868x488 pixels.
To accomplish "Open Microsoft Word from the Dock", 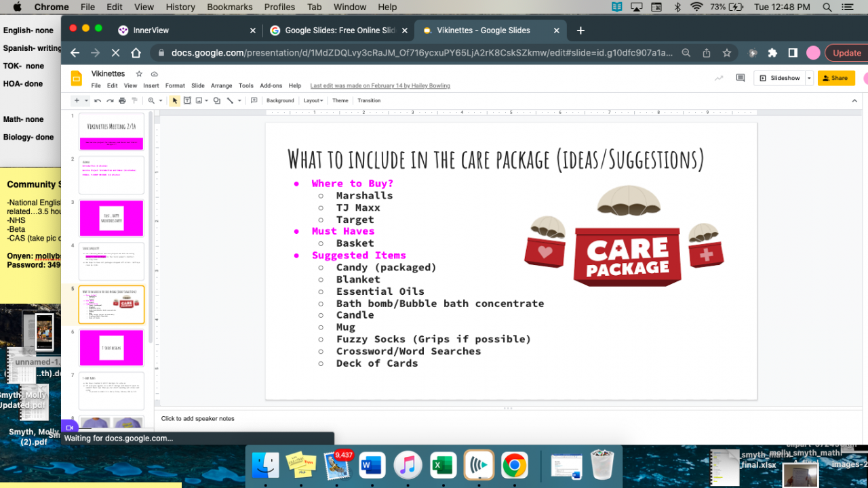I will coord(371,466).
